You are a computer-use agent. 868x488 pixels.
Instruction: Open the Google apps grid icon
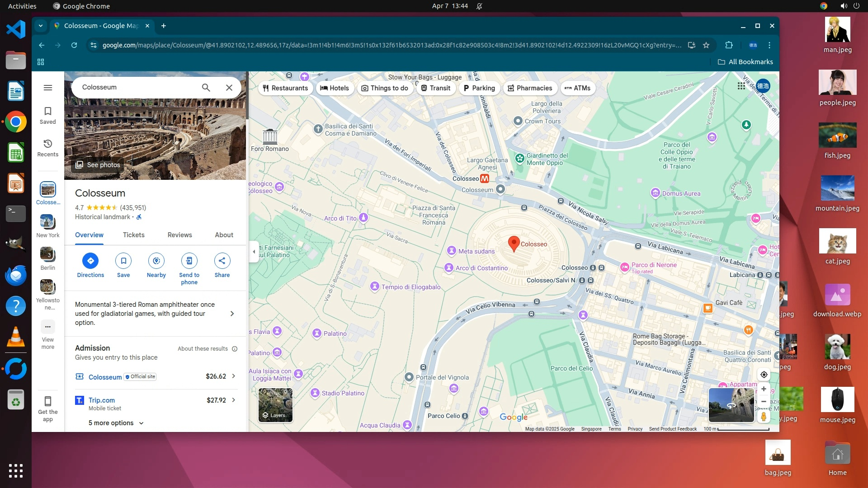click(741, 86)
